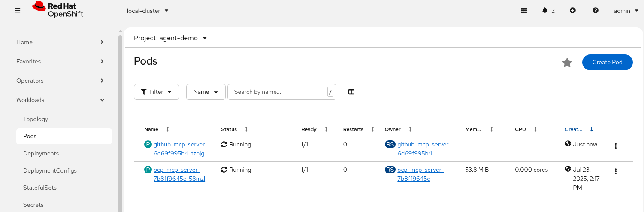
Task: Sort table by Status column arrows
Action: (x=246, y=129)
